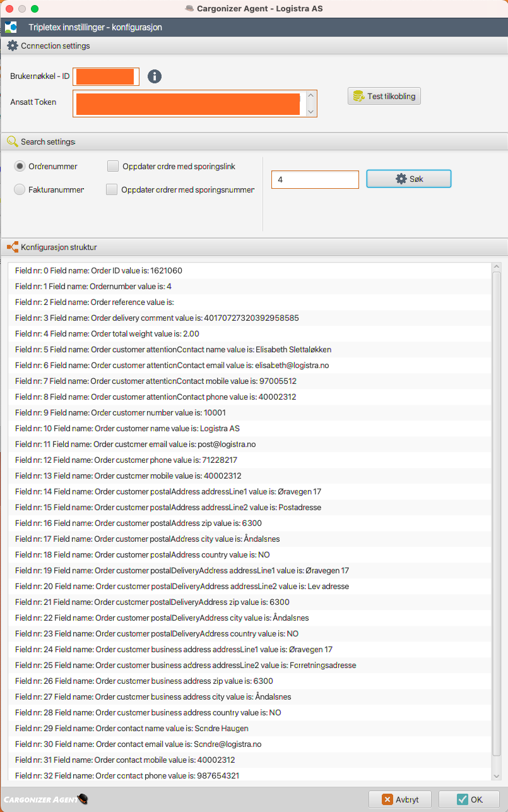Select the Fakturanummer radio button
The image size is (508, 812).
click(20, 189)
